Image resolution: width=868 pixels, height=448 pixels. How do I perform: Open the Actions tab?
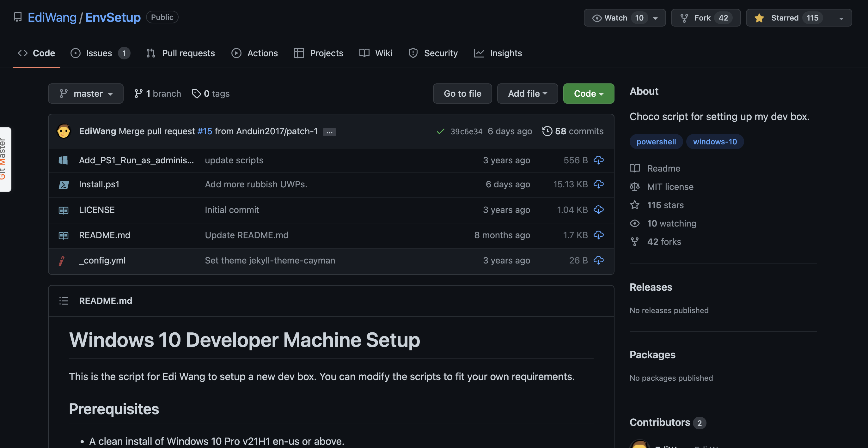(254, 53)
